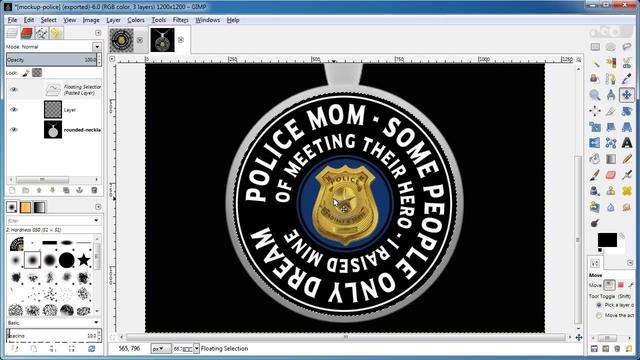Image resolution: width=640 pixels, height=360 pixels.
Task: Select the Select by Color tool
Action: (x=611, y=63)
